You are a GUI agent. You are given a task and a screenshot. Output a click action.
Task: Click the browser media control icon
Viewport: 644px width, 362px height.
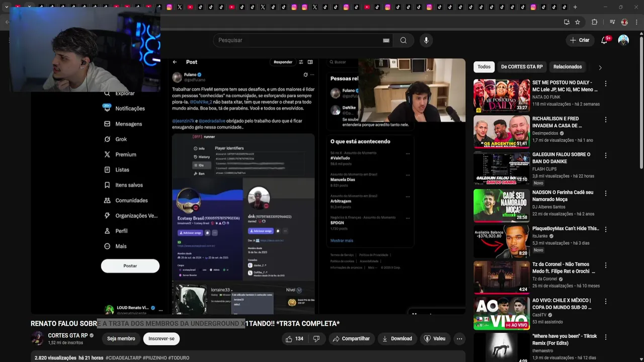point(612,22)
